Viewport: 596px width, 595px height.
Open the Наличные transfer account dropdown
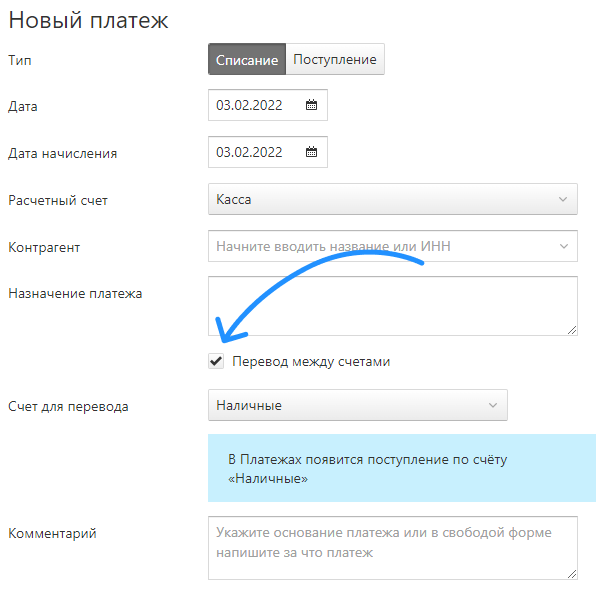coord(358,405)
